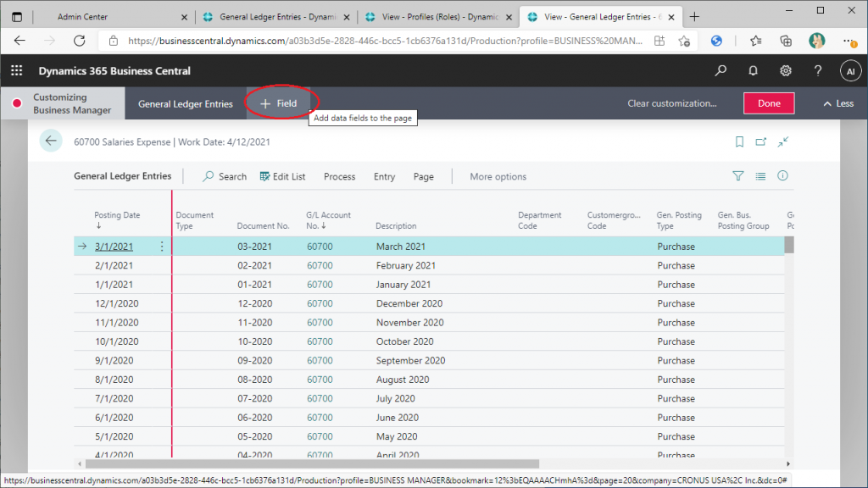Open Document No. column header menu
The width and height of the screenshot is (868, 488).
[x=263, y=225]
